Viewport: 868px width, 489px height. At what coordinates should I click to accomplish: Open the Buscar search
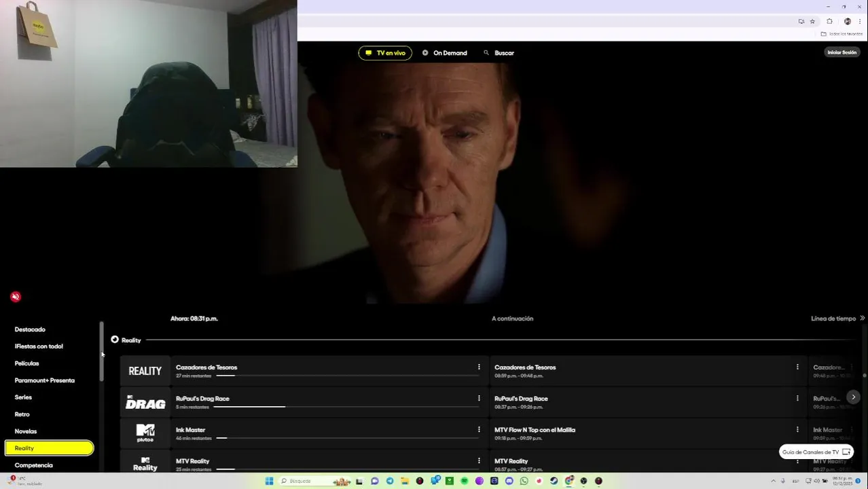[499, 53]
